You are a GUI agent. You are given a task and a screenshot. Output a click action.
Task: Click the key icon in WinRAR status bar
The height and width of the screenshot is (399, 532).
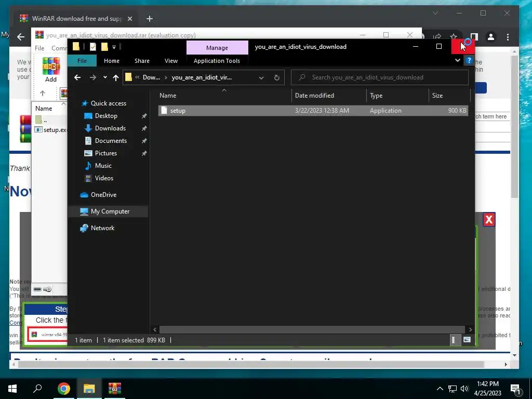point(47,289)
